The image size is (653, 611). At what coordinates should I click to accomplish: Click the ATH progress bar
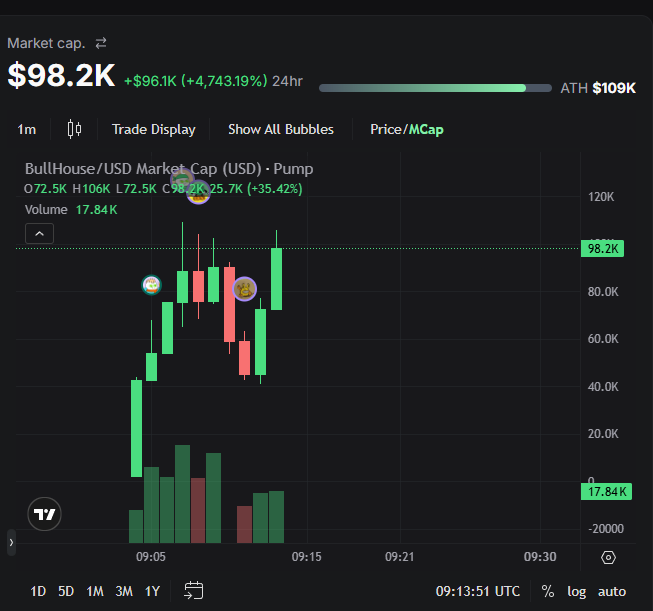click(x=435, y=88)
